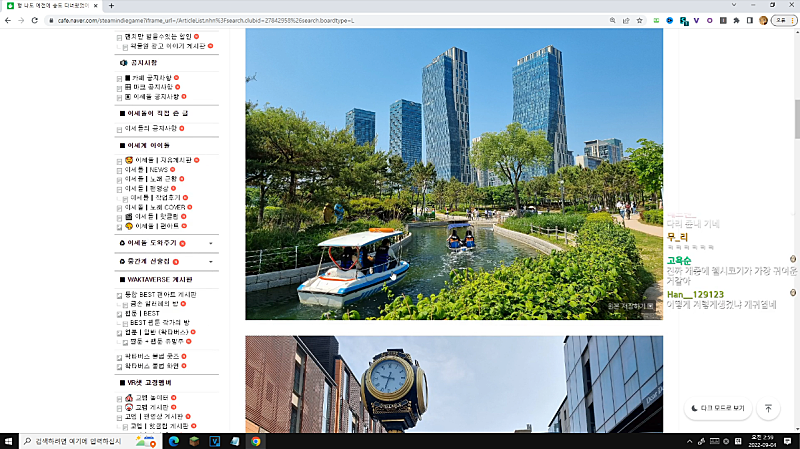Viewport: 800px width, 449px height.
Task: Open a new browser tab
Action: (110, 6)
